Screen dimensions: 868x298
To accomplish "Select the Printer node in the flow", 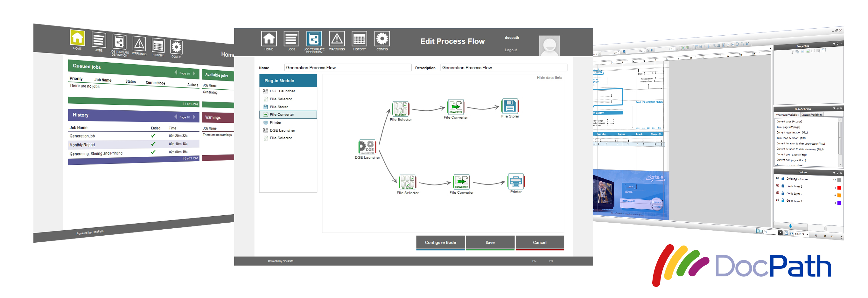I will pyautogui.click(x=515, y=181).
